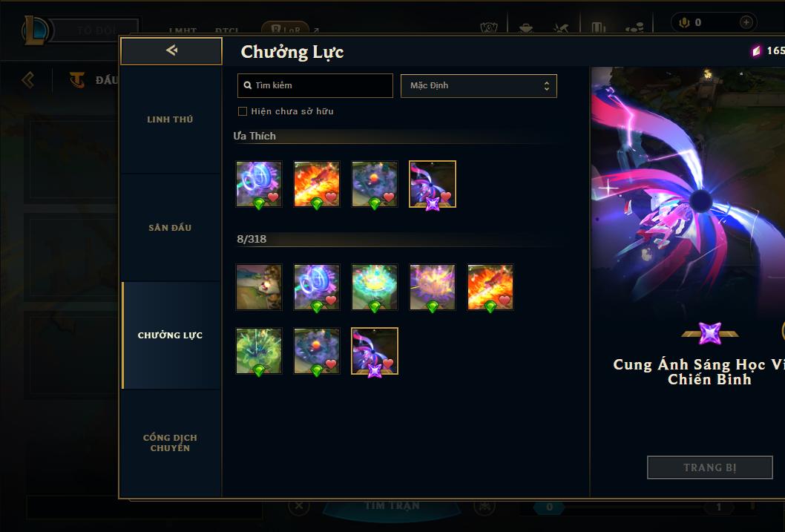Viewport: 785px width, 532px height.
Task: Click the Tìm kiếm search field
Action: (x=315, y=85)
